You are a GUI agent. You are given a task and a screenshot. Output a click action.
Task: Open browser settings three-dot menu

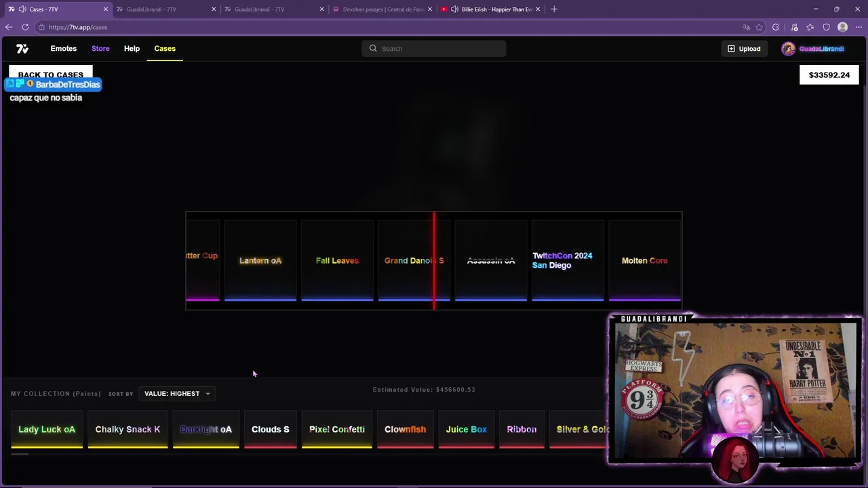coord(859,27)
